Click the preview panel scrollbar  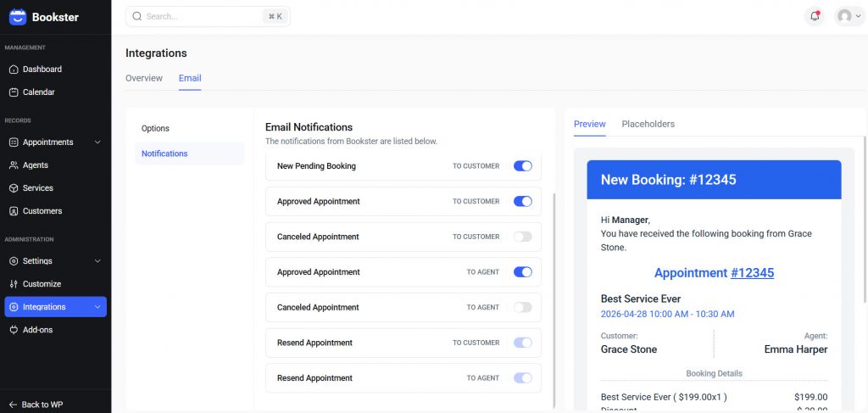[x=865, y=219]
